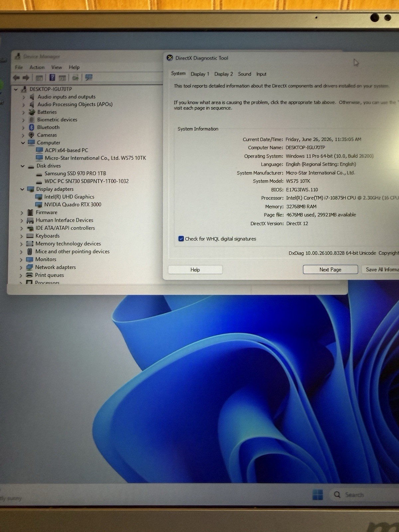The image size is (399, 532).
Task: Select the Intel(R) UHD Graphics adapter icon
Action: [x=39, y=197]
